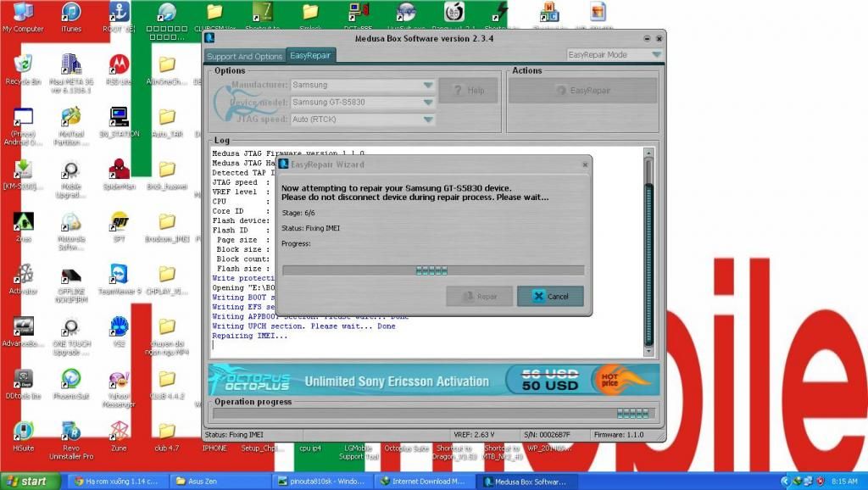Click 'Writing UPCH section' log line
This screenshot has width=868, height=490.
pos(303,326)
